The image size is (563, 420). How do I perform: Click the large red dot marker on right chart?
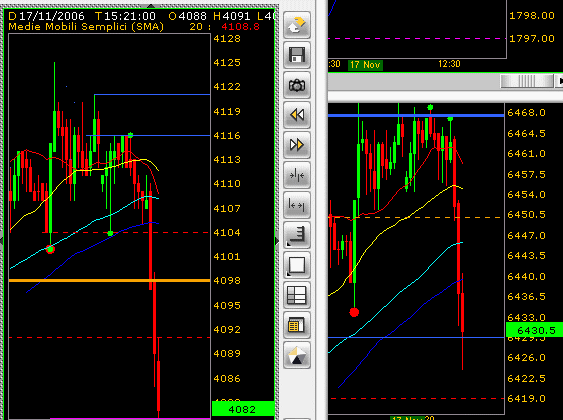point(354,312)
